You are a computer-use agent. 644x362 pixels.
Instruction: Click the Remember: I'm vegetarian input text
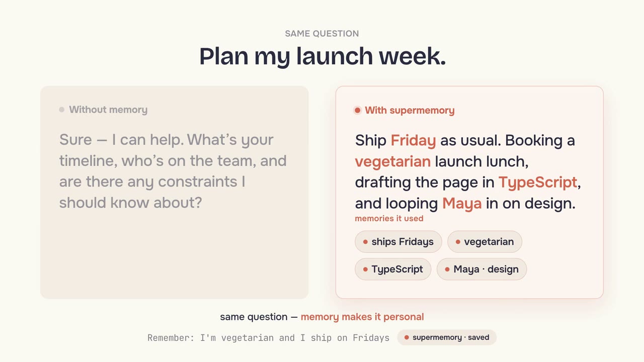click(268, 338)
